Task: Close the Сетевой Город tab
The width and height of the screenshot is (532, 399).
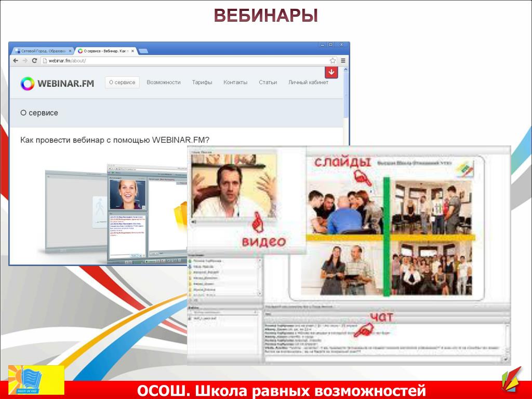Action: (x=70, y=51)
